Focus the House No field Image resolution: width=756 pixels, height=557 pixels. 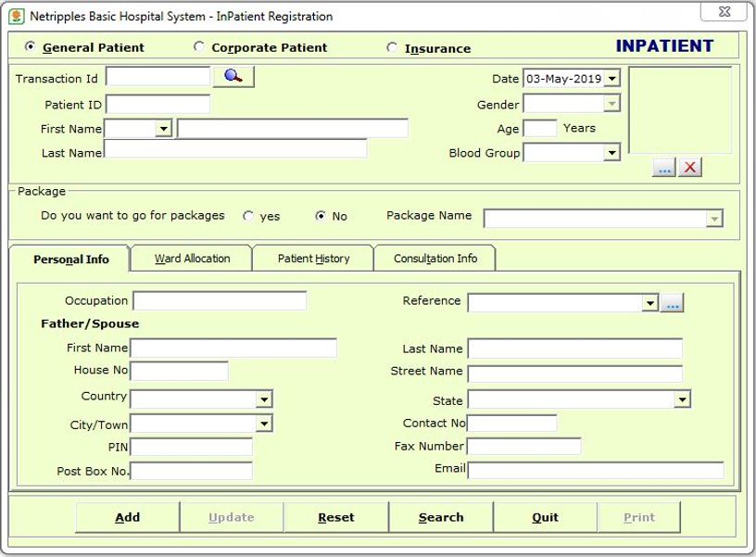click(180, 371)
